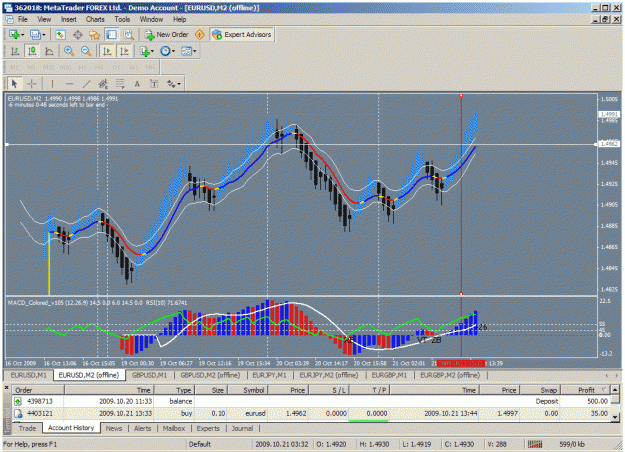Select the Crosshair tool
This screenshot has height=452, width=625.
(32, 84)
